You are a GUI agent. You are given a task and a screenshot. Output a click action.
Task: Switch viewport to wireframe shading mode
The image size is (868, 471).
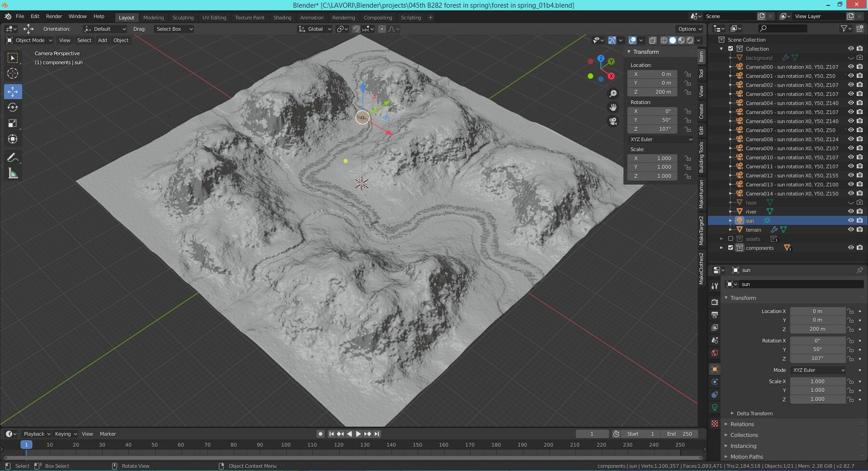coord(664,40)
